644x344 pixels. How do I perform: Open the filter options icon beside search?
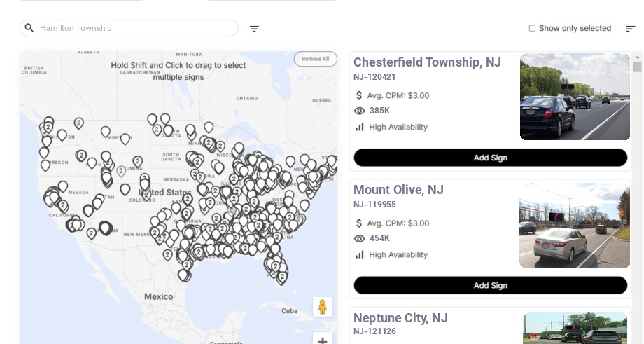coord(254,29)
